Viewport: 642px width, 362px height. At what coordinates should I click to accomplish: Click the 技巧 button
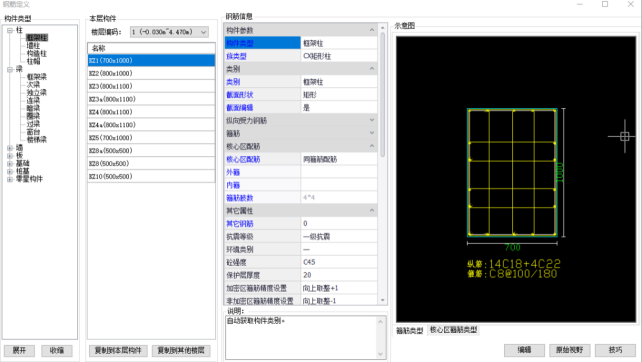(615, 350)
